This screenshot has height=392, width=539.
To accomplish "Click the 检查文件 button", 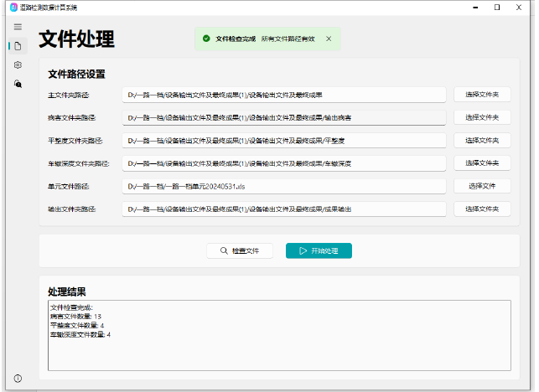I will [239, 250].
